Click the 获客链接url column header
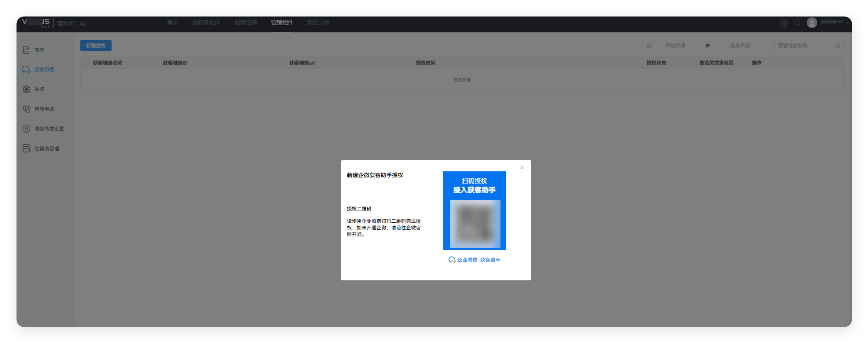This screenshot has height=343, width=868. (x=302, y=63)
